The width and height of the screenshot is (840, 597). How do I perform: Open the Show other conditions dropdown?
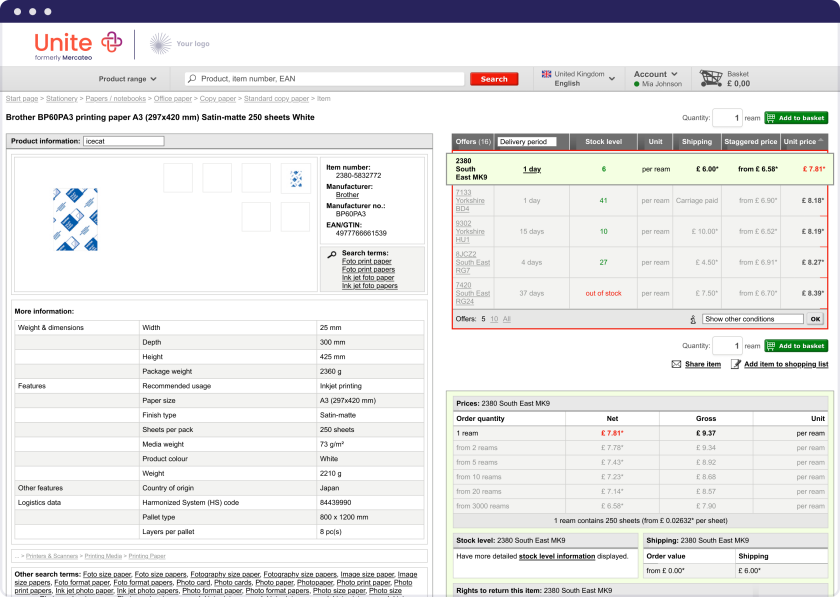tap(753, 319)
